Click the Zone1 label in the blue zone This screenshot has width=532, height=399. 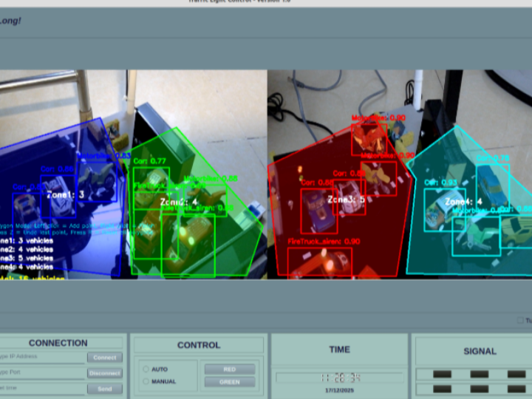coord(65,195)
